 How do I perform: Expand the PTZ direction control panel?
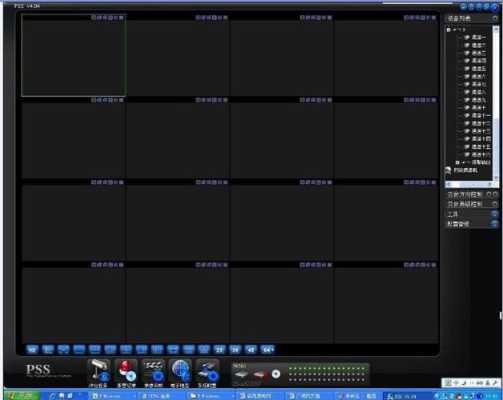coord(472,194)
